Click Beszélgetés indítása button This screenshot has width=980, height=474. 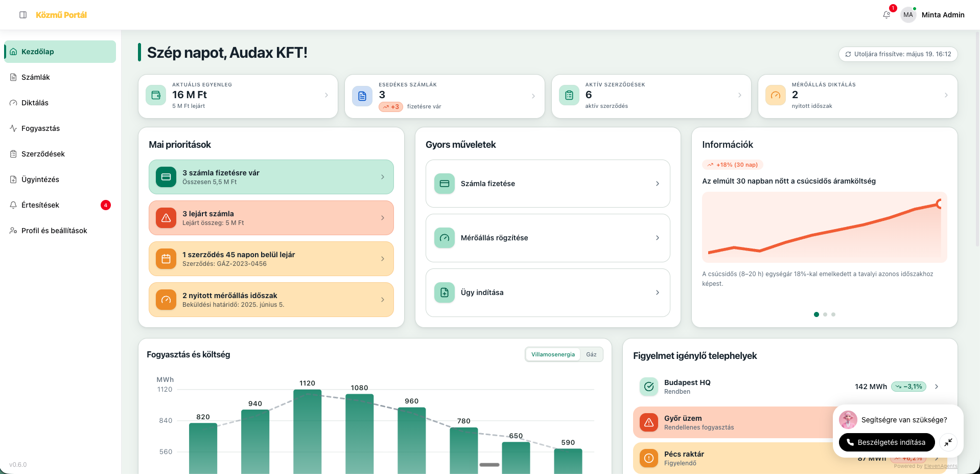pyautogui.click(x=887, y=442)
